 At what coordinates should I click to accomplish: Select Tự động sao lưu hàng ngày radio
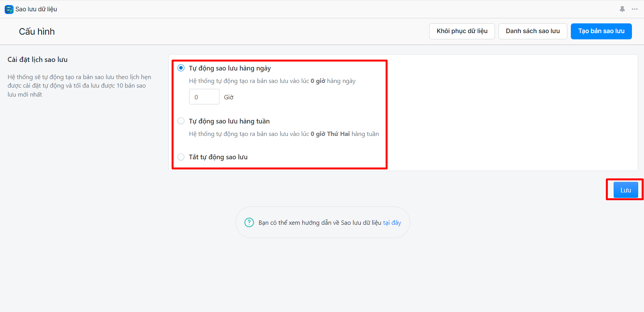(x=181, y=68)
